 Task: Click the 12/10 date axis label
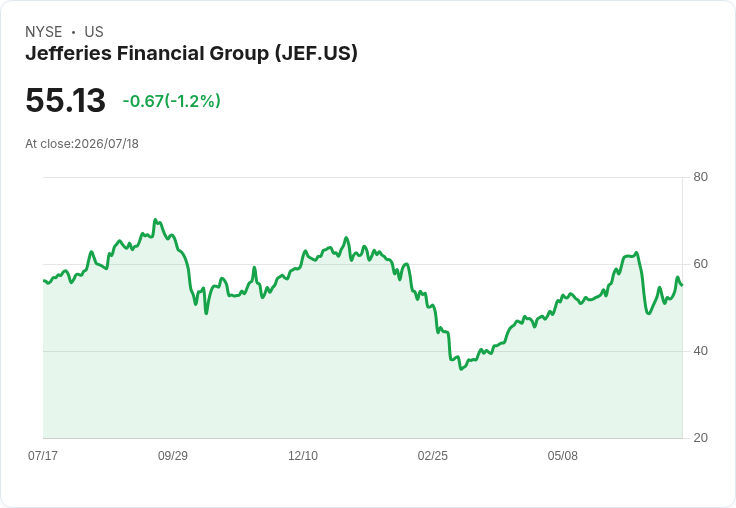pyautogui.click(x=303, y=455)
